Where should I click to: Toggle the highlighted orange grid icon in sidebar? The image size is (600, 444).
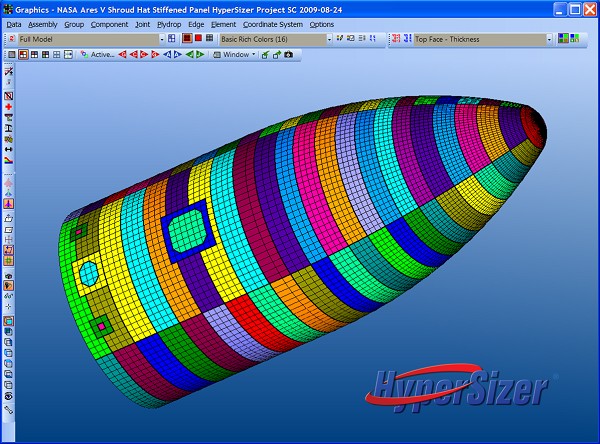[x=8, y=261]
